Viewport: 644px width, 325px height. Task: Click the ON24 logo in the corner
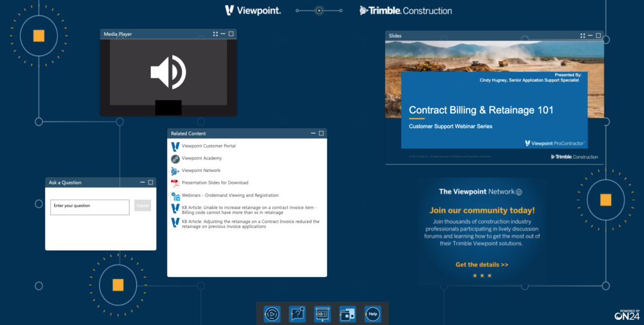[x=627, y=315]
